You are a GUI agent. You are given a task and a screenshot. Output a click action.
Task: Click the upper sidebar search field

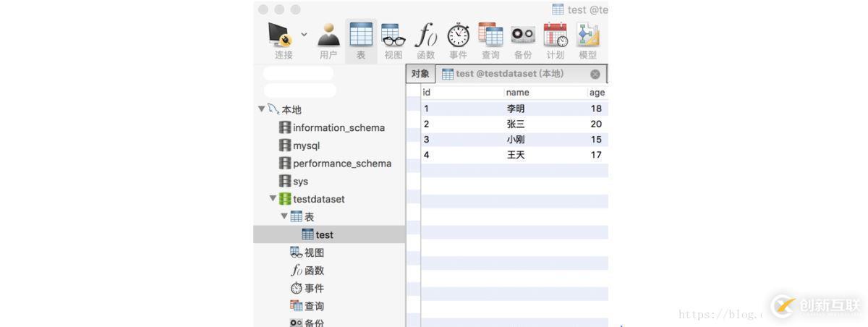[x=299, y=73]
